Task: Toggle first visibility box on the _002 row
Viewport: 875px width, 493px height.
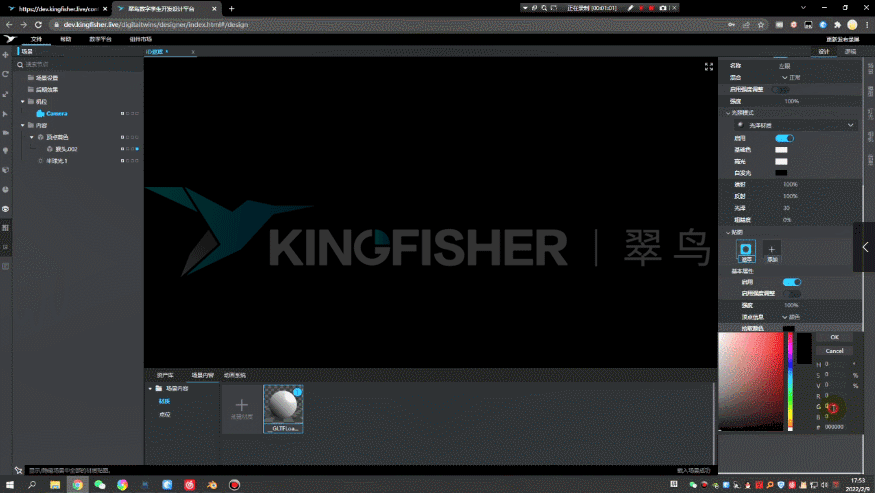Action: click(x=123, y=149)
